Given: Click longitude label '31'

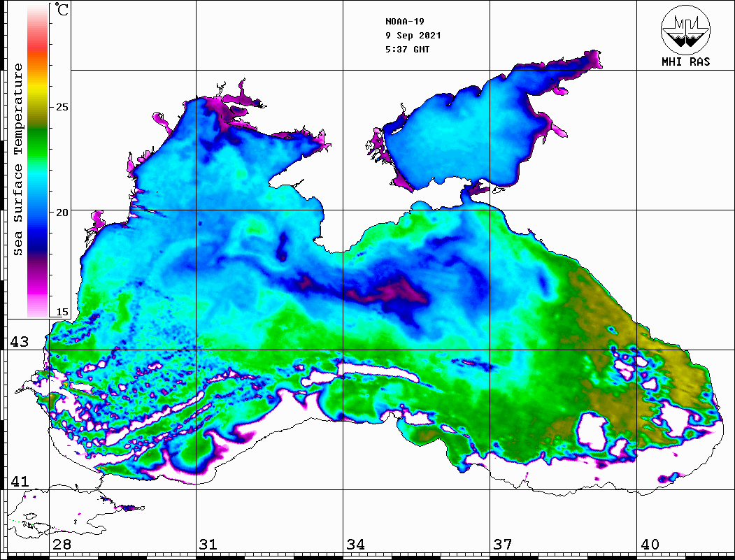Looking at the screenshot, I should click(x=208, y=544).
